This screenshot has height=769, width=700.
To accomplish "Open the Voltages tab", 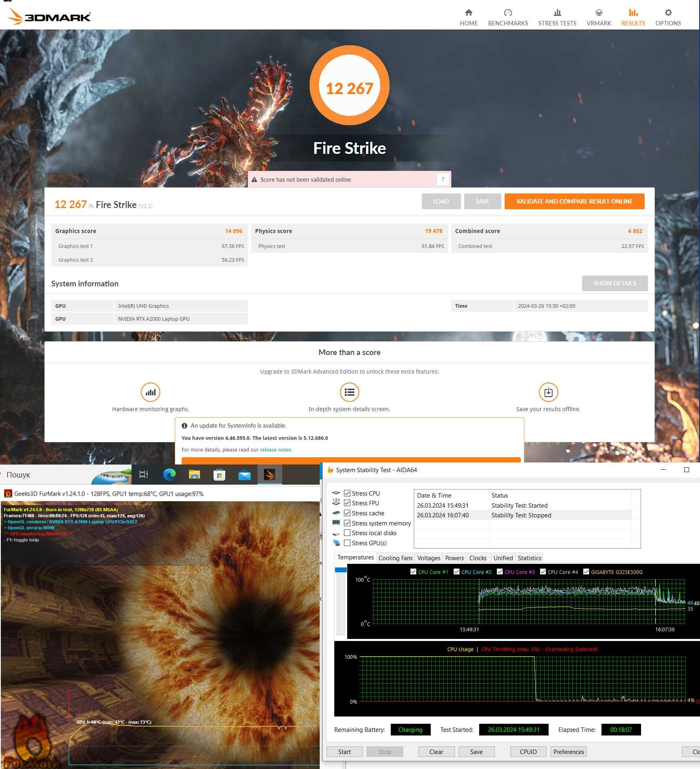I will pyautogui.click(x=429, y=558).
